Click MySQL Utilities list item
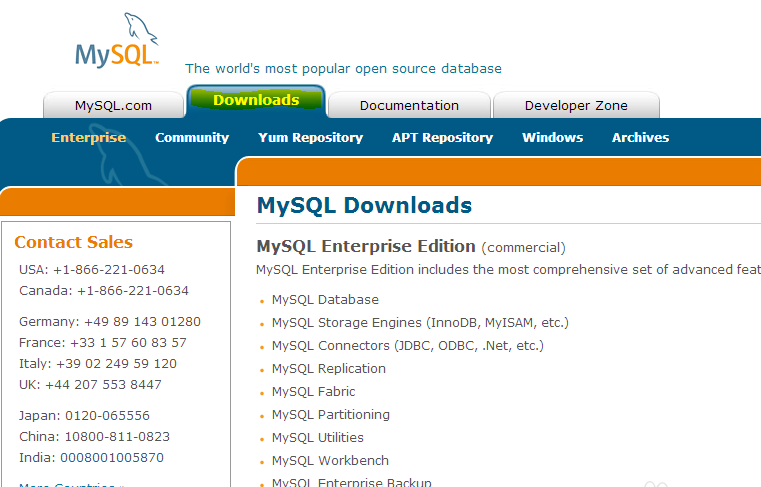Screen dimensions: 761x487 pyautogui.click(x=317, y=437)
